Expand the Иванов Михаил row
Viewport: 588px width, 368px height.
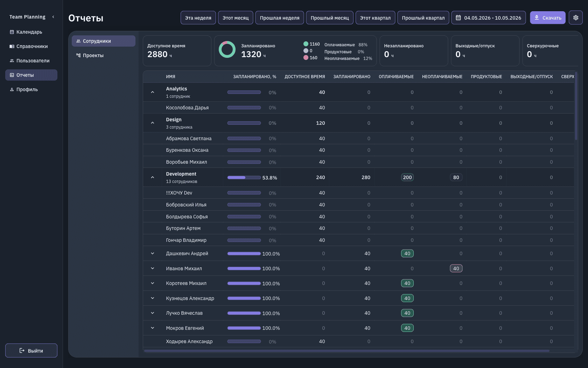153,268
